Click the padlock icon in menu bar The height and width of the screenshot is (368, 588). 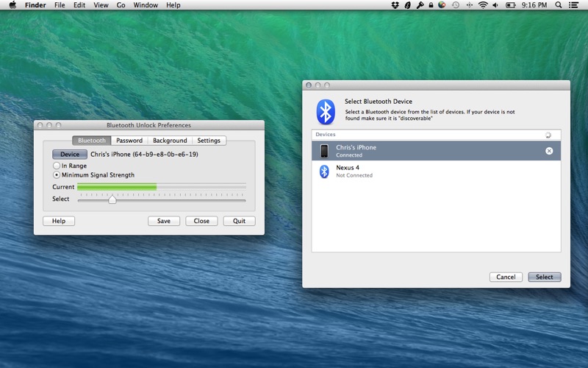(431, 5)
